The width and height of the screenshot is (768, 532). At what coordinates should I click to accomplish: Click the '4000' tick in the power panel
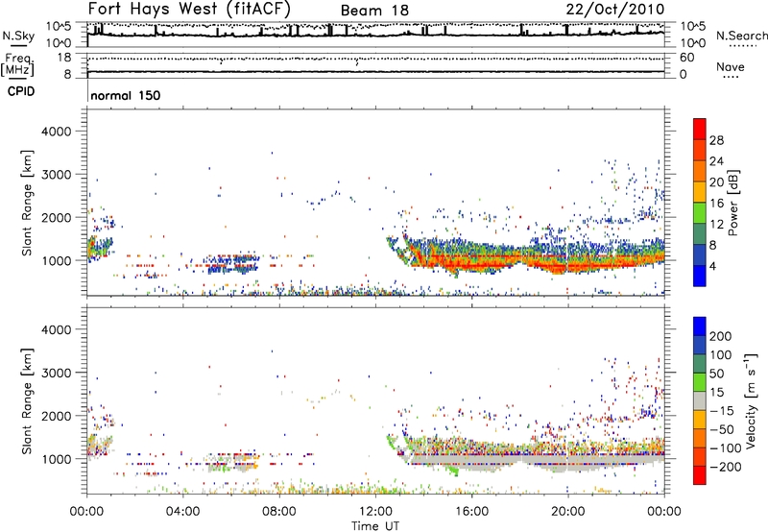coord(56,132)
